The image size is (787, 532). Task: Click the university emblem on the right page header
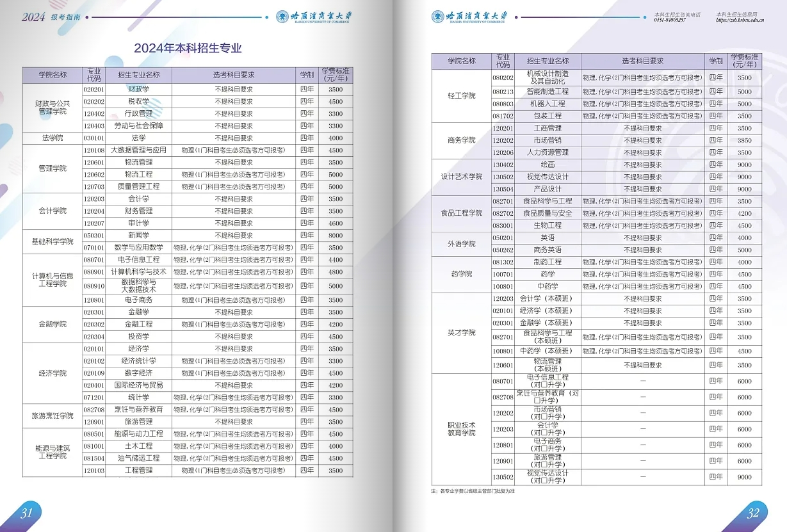[437, 16]
